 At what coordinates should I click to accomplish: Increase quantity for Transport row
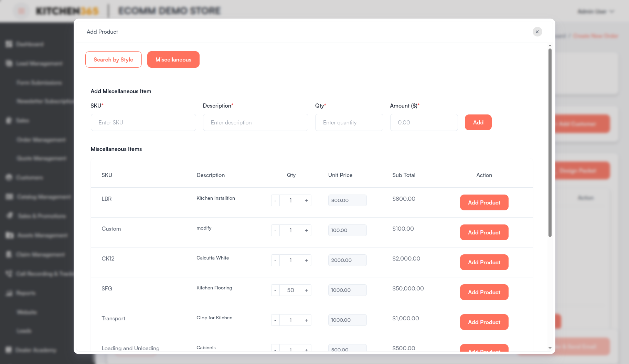coord(307,320)
